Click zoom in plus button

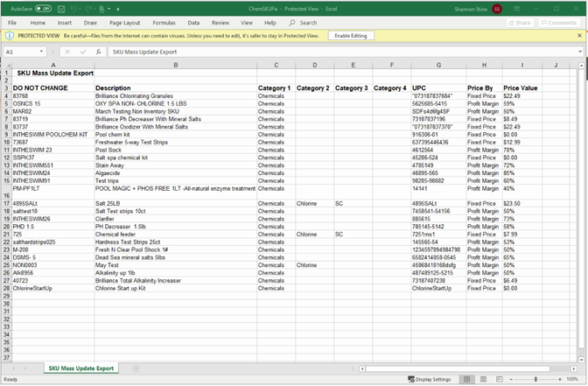(560, 380)
